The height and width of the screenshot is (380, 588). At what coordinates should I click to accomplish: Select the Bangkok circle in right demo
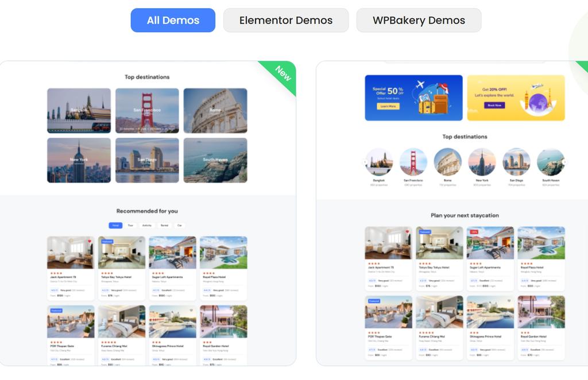click(379, 162)
